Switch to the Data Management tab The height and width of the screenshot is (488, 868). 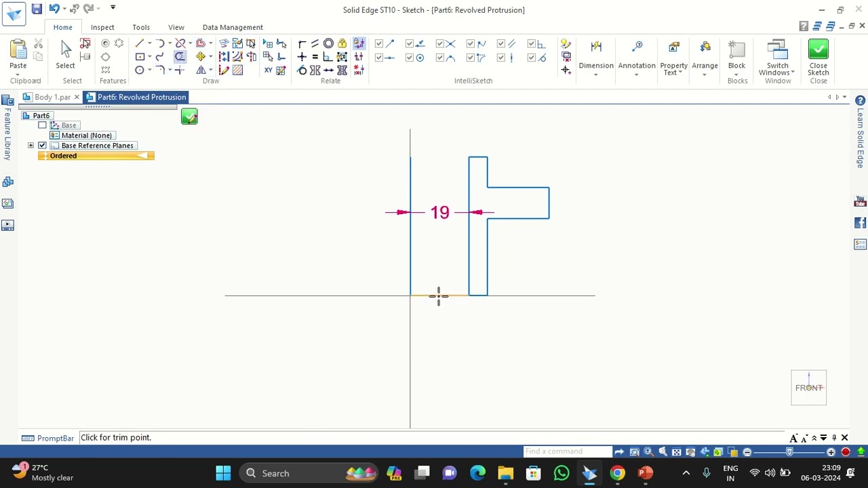(x=233, y=27)
